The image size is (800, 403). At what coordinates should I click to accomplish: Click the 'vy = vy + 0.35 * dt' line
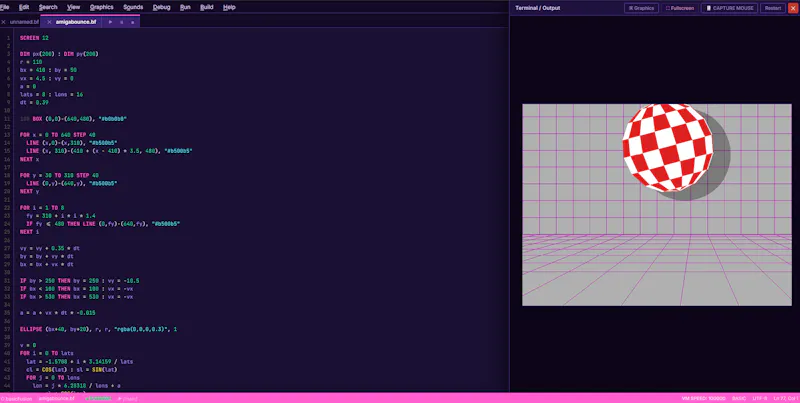click(x=49, y=248)
